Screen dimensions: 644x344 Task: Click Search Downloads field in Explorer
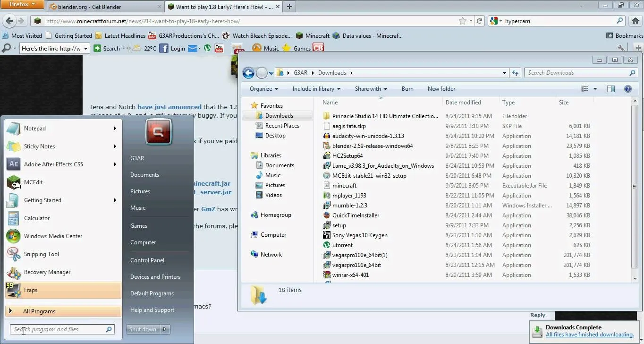[581, 73]
